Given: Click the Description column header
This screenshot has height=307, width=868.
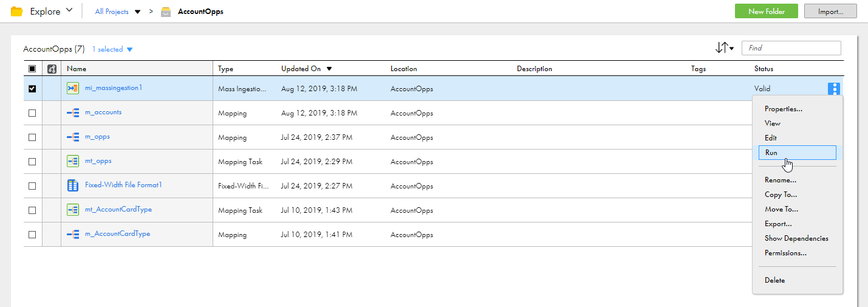Looking at the screenshot, I should (x=535, y=69).
